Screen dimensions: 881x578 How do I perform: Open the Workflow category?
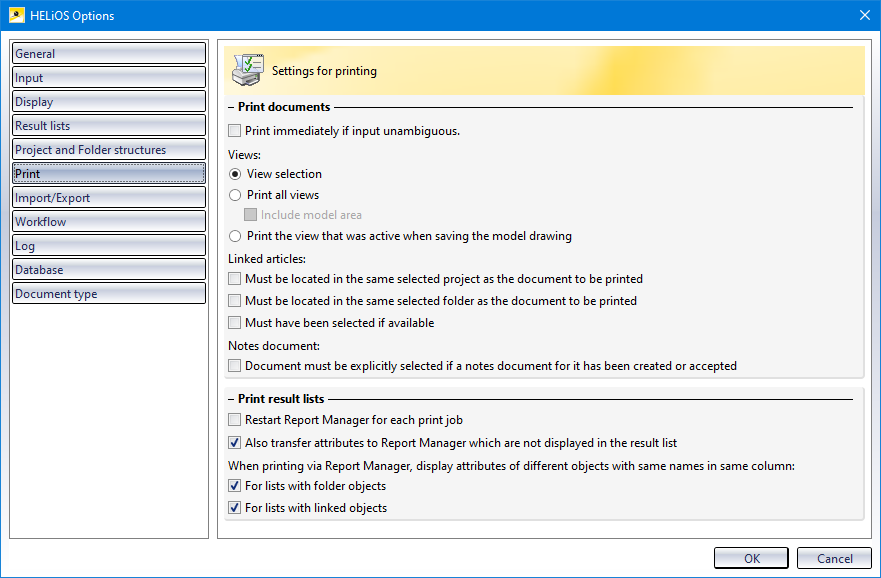coord(109,221)
